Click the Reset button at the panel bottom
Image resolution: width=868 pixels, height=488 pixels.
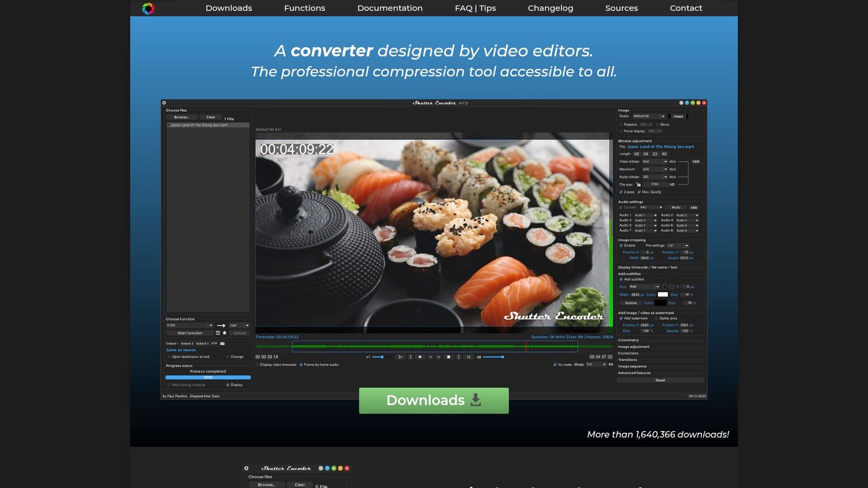pyautogui.click(x=660, y=380)
